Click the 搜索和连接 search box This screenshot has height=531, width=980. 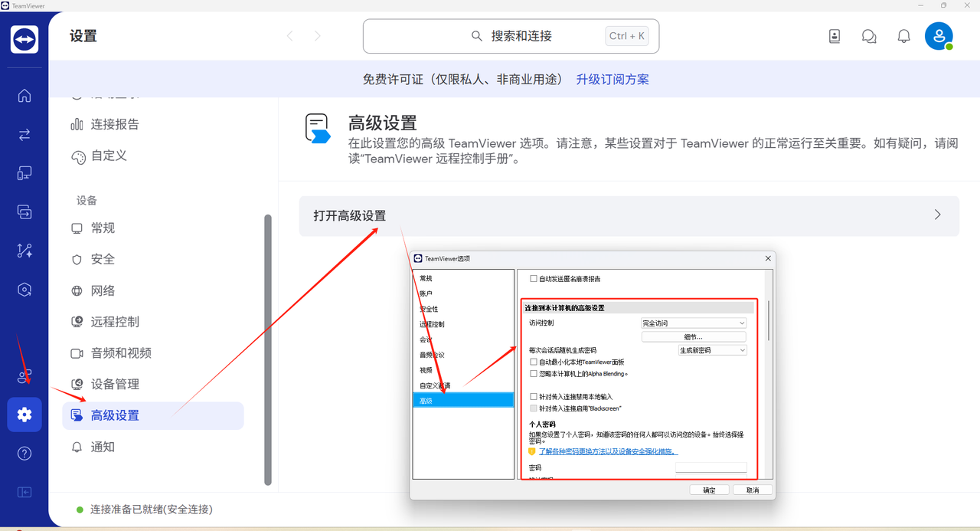pos(511,36)
